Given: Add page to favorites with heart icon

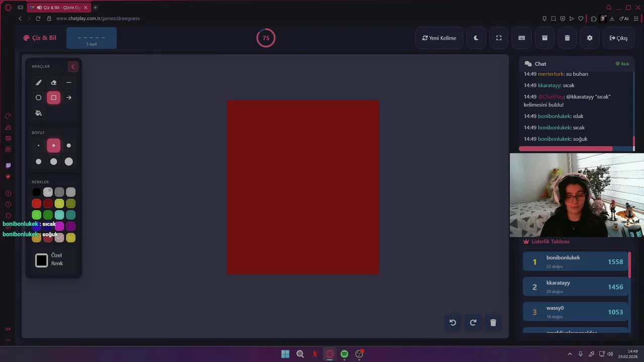Looking at the screenshot, I should coord(581,19).
